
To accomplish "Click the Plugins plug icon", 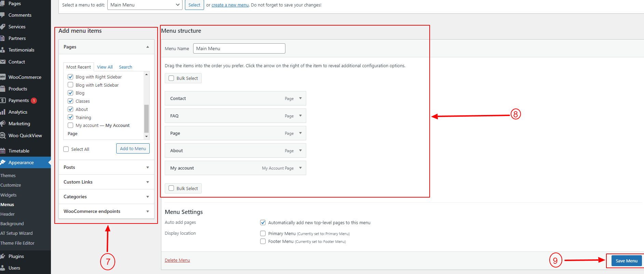I will click(x=3, y=256).
